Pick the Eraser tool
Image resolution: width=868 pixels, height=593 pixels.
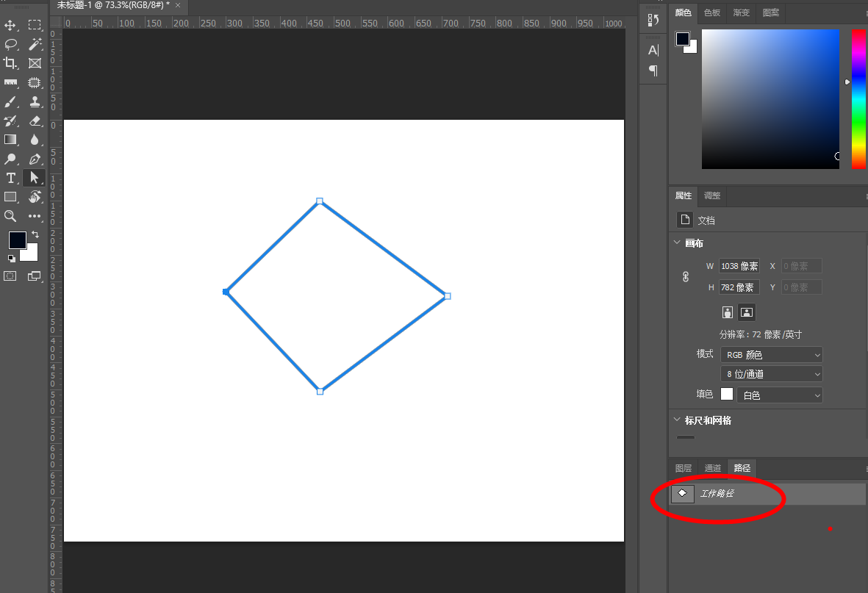tap(35, 121)
